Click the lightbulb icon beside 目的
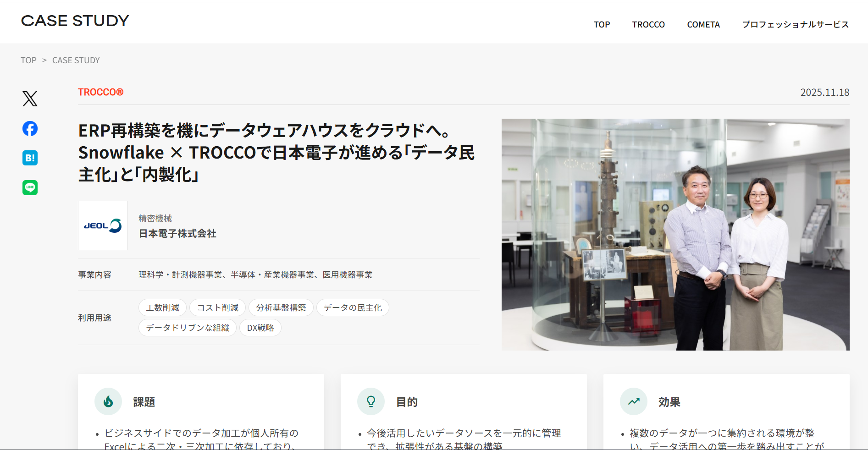868x450 pixels. click(371, 401)
